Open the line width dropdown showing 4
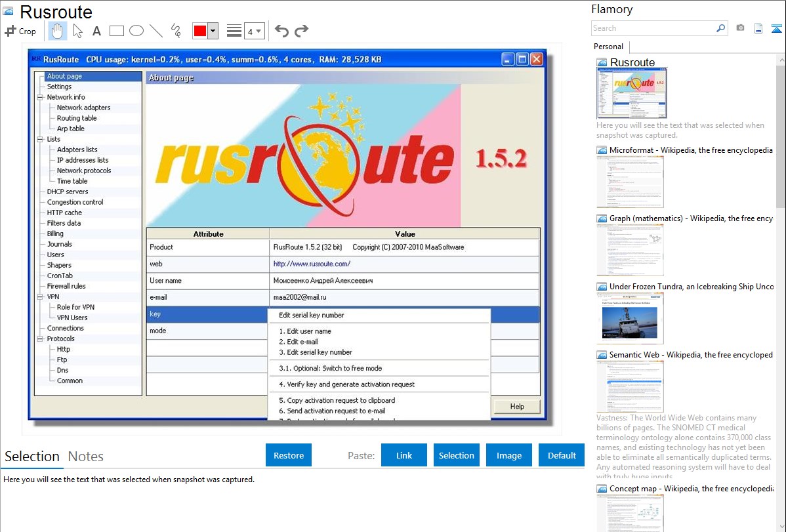The image size is (786, 532). [254, 31]
